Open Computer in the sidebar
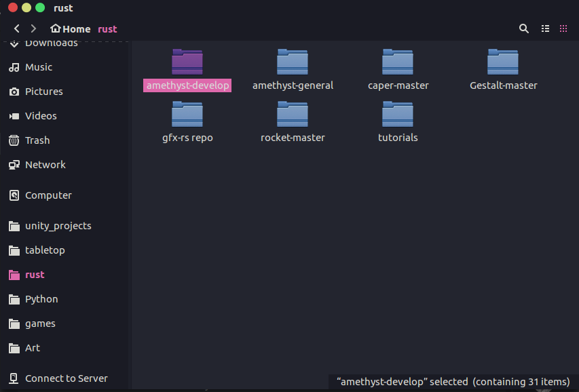579x392 pixels. [48, 195]
